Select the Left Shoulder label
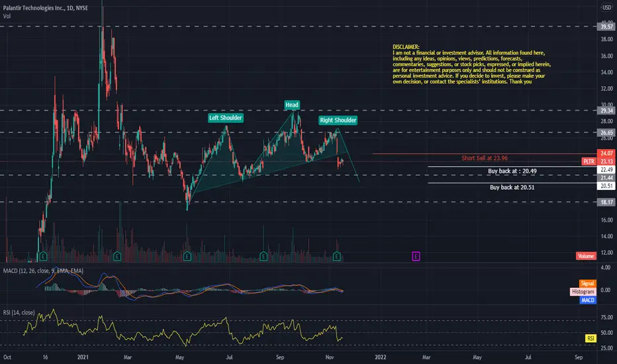 pos(226,118)
